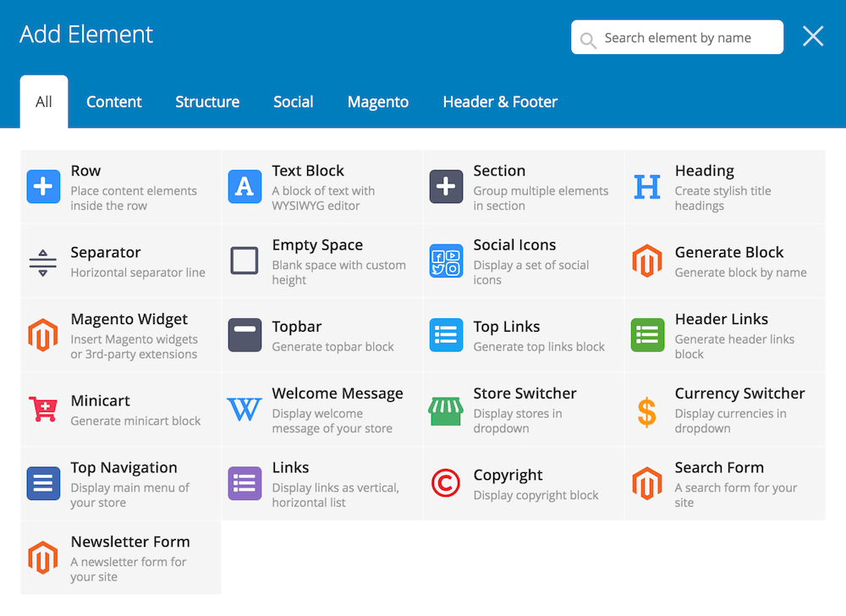Select the purple Links list icon
The width and height of the screenshot is (846, 616).
coord(244,484)
